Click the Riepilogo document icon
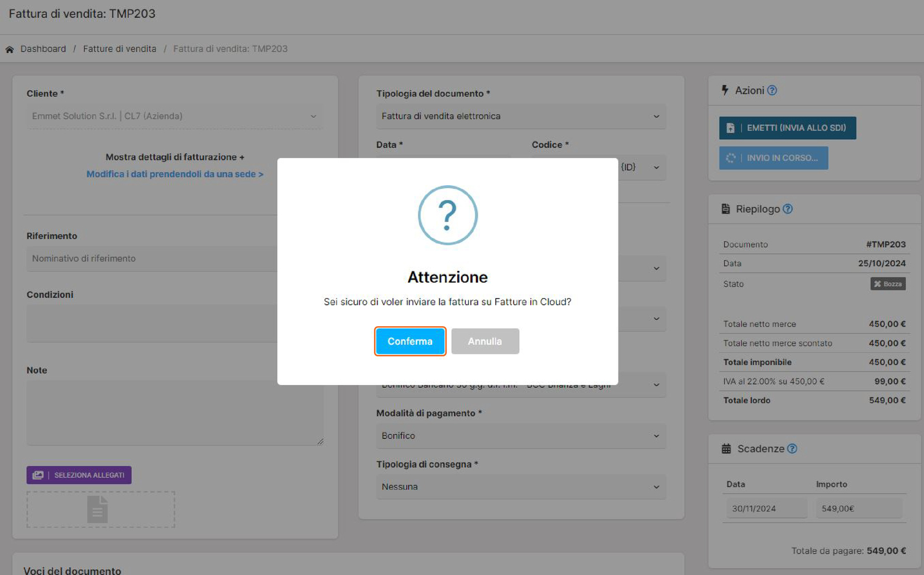 726,209
